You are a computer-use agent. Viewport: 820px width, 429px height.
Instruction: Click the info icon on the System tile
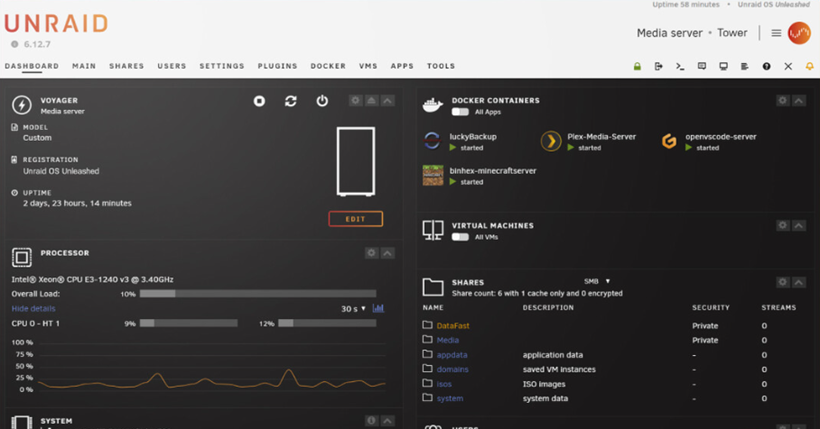pos(371,421)
